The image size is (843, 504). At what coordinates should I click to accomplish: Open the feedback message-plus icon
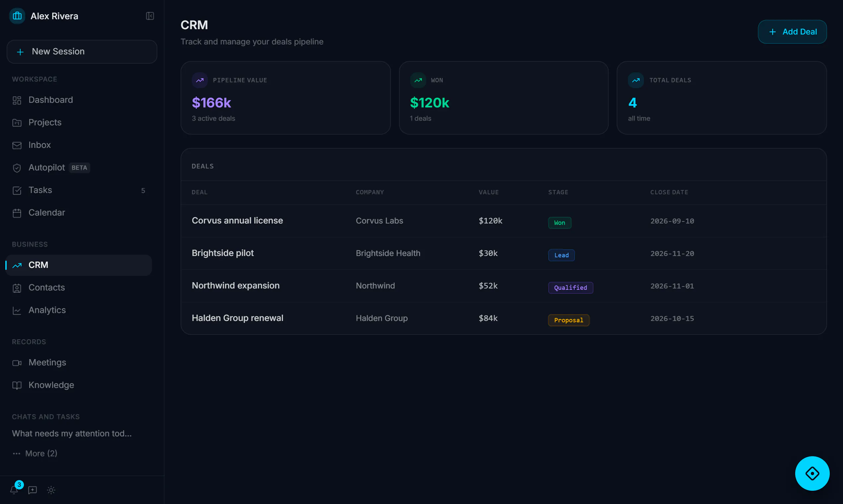coord(32,490)
